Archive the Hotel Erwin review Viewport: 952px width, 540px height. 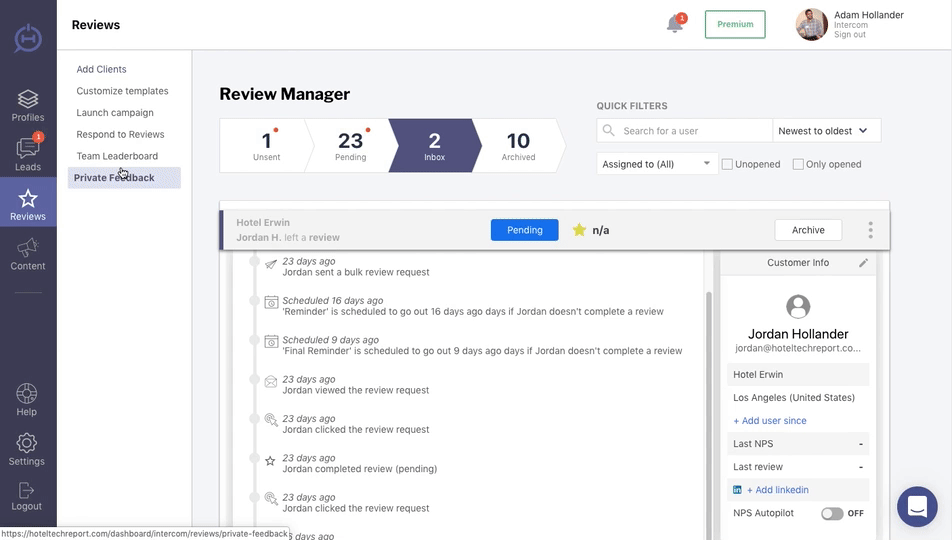pyautogui.click(x=808, y=230)
